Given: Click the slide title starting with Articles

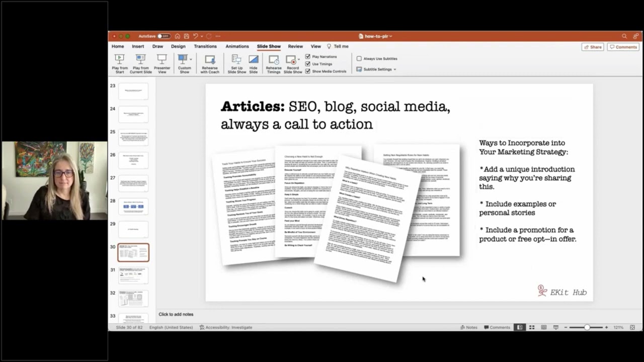Looking at the screenshot, I should [336, 115].
